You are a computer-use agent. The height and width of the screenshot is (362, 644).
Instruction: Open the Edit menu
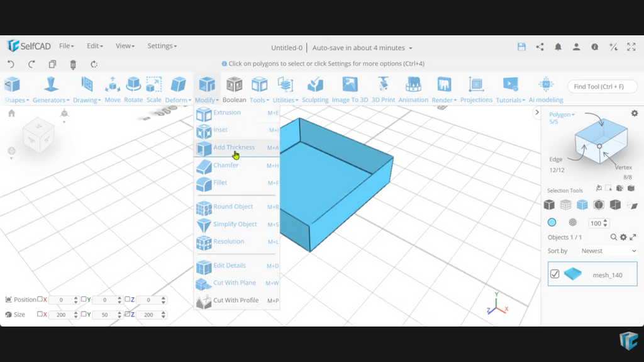click(95, 46)
